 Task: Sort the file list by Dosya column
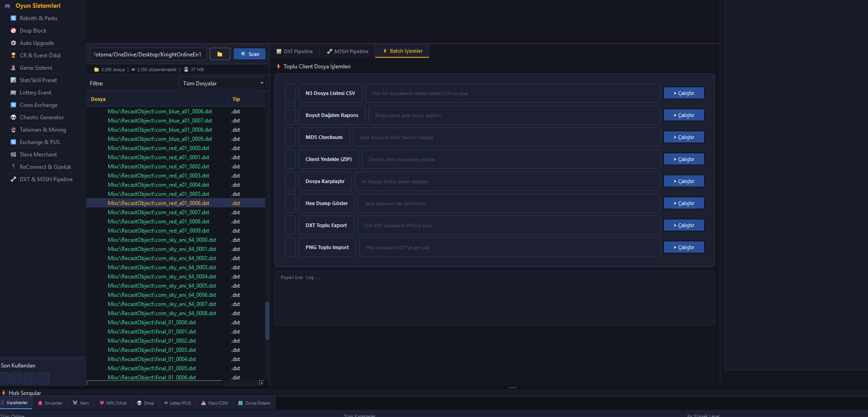(157, 99)
